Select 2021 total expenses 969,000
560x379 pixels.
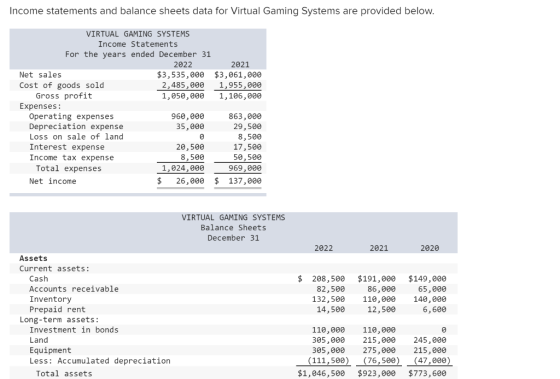(x=245, y=168)
